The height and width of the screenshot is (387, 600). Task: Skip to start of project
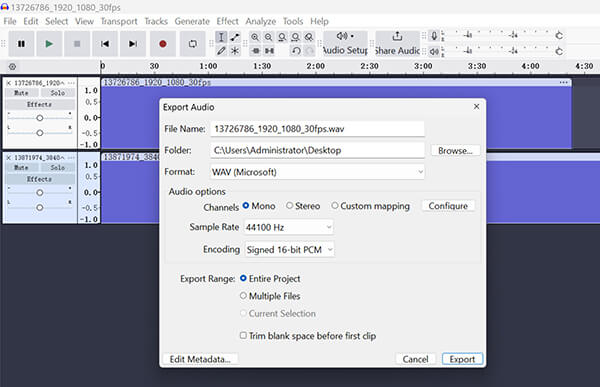105,44
